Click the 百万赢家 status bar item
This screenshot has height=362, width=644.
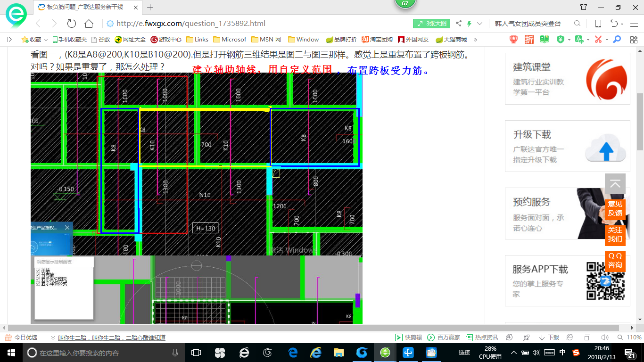[444, 337]
